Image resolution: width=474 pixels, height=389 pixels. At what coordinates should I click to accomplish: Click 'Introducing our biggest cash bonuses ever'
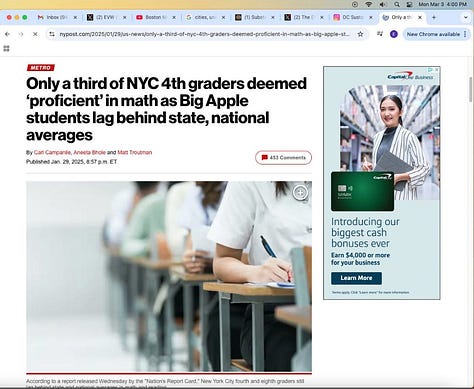365,233
